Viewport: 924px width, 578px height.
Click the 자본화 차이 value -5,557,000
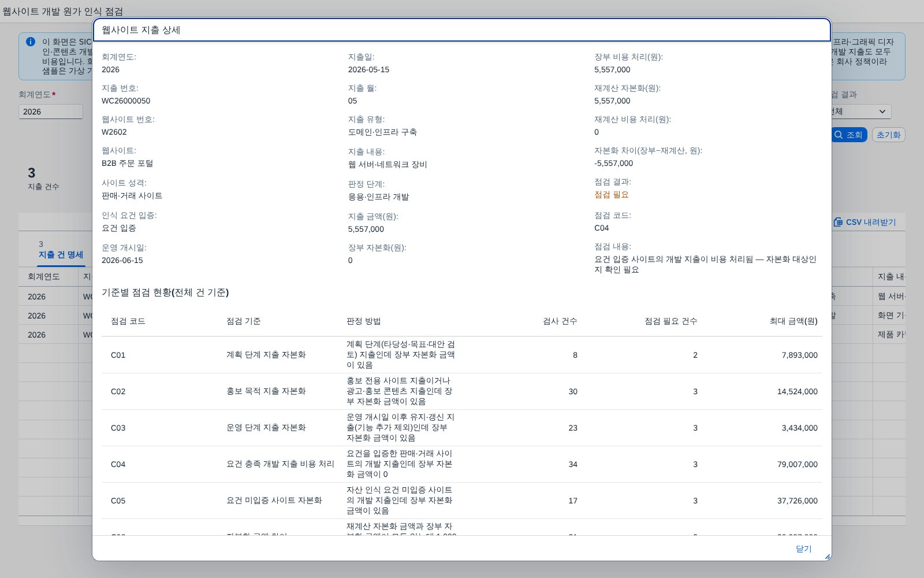click(x=614, y=163)
